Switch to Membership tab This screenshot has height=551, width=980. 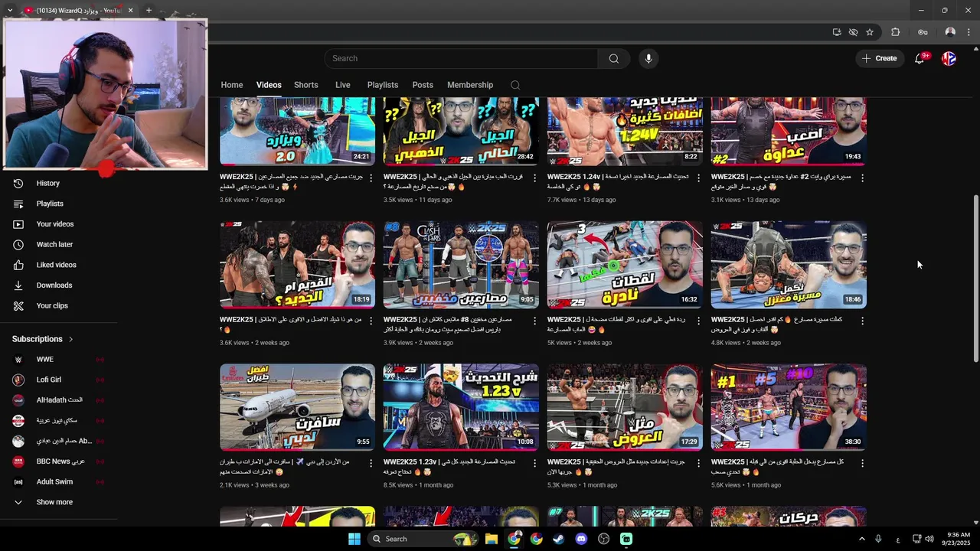click(470, 85)
